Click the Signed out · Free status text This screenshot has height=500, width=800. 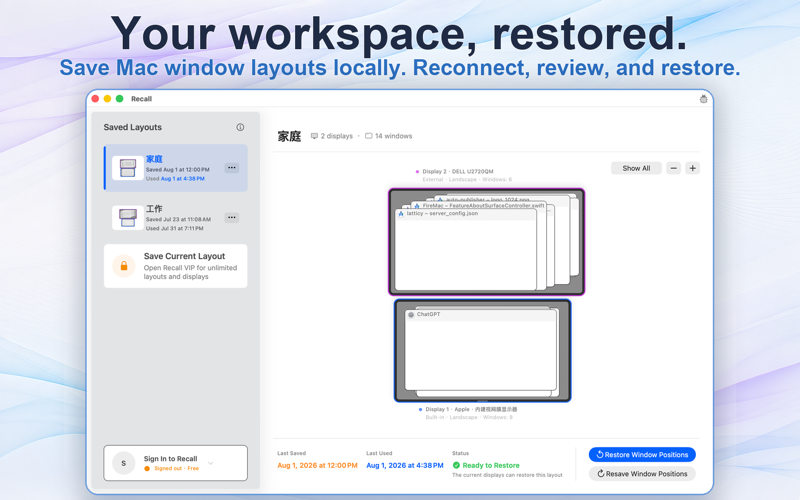(177, 468)
